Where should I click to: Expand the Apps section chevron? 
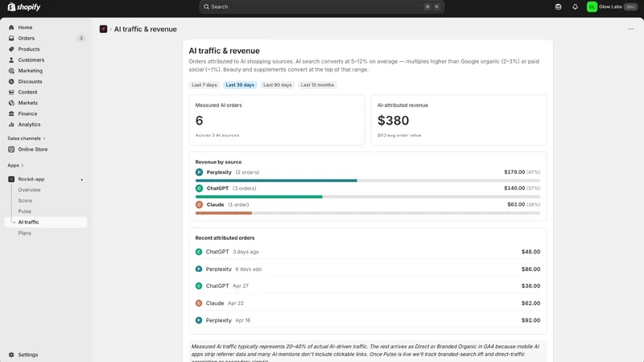[x=23, y=166]
